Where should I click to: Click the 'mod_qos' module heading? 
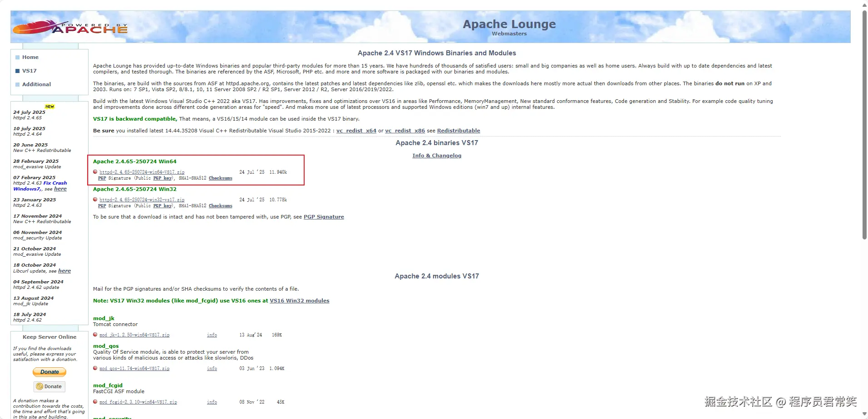pyautogui.click(x=106, y=346)
